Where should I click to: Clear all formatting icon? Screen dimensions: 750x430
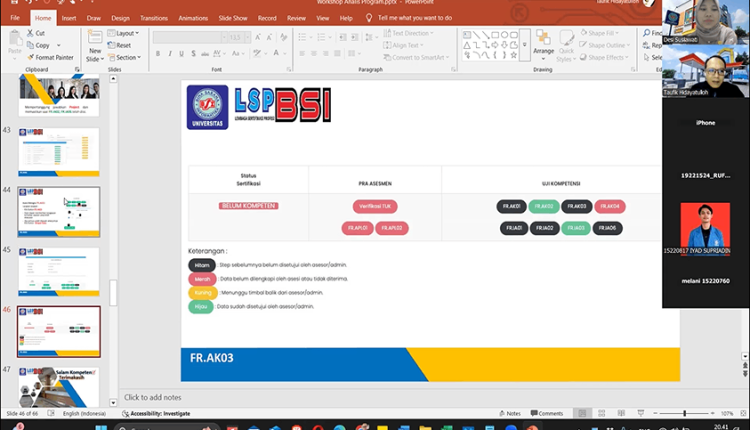[284, 37]
